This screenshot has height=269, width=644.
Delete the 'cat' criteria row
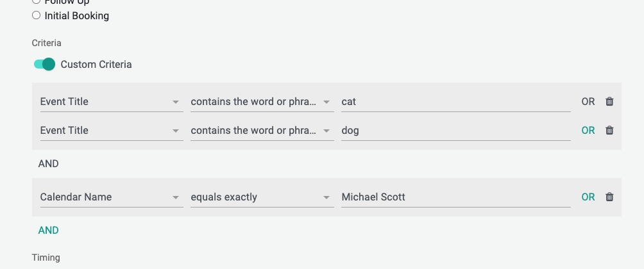[x=609, y=101]
